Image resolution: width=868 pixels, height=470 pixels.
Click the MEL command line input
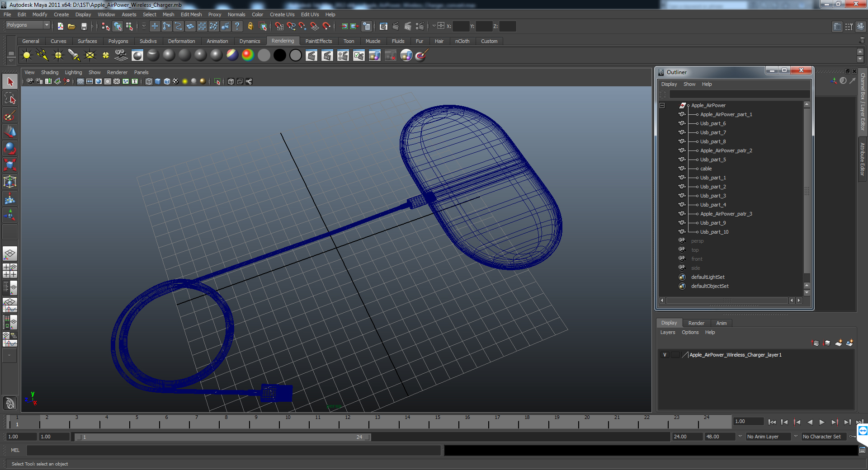(x=234, y=450)
